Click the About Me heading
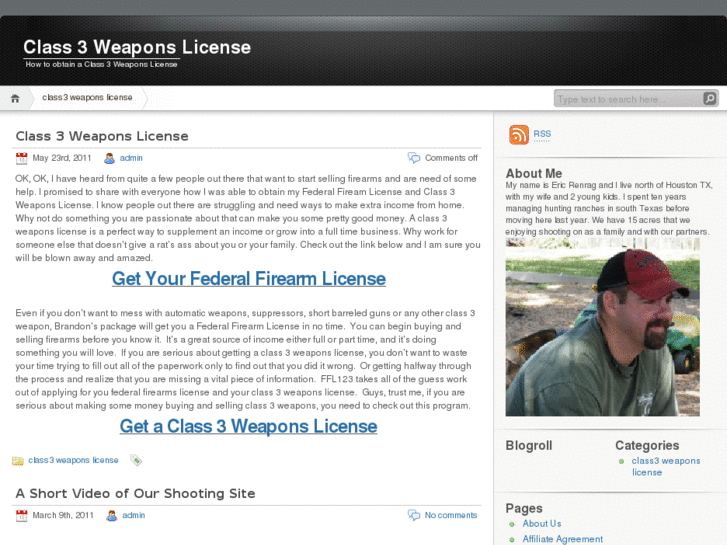Viewport: 727px width, 545px height. coord(534,173)
